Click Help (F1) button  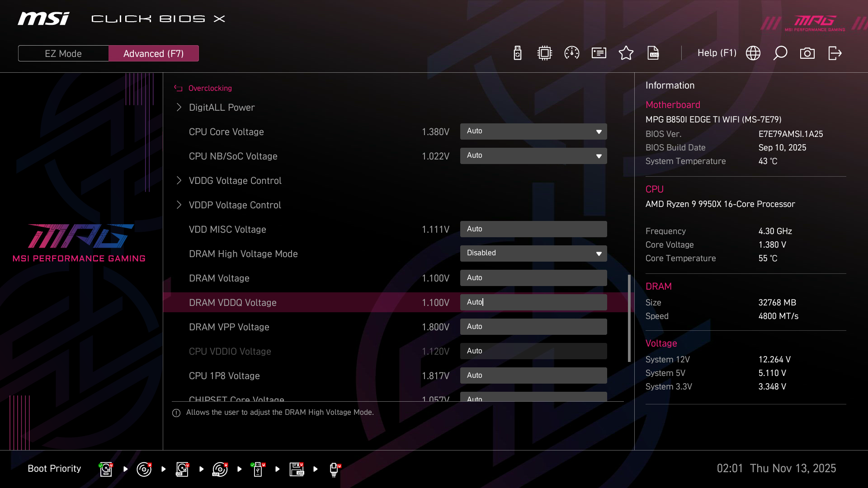coord(717,53)
